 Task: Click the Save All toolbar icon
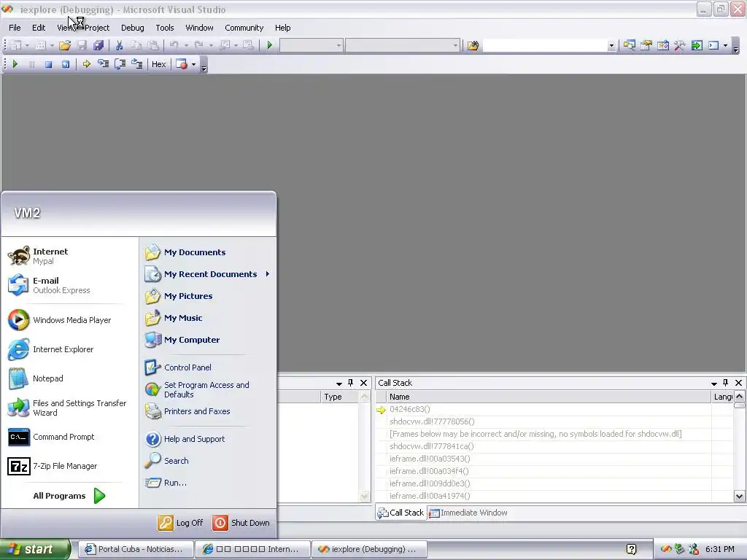coord(98,45)
